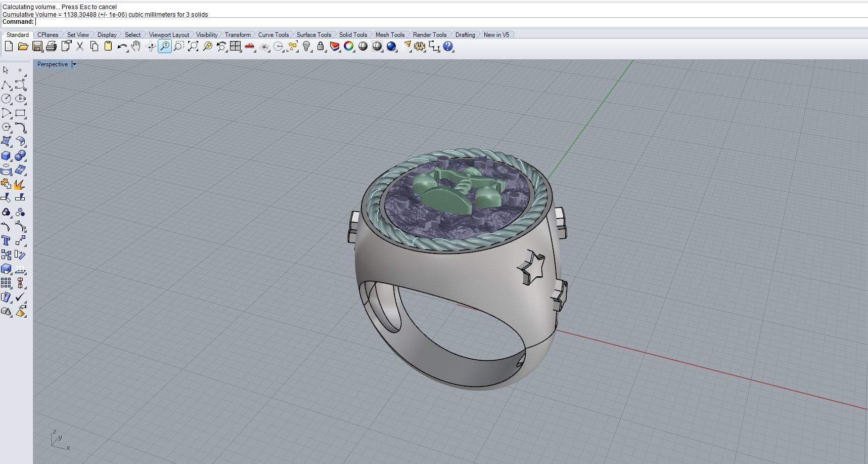Activate the Zoom Dynamic magnifier tool

[x=165, y=47]
